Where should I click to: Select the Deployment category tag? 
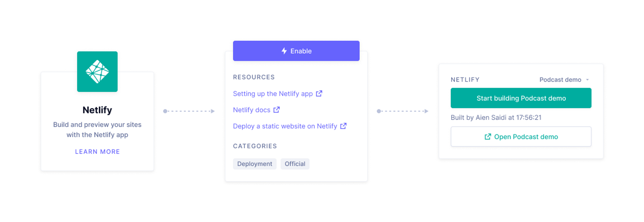coord(255,164)
